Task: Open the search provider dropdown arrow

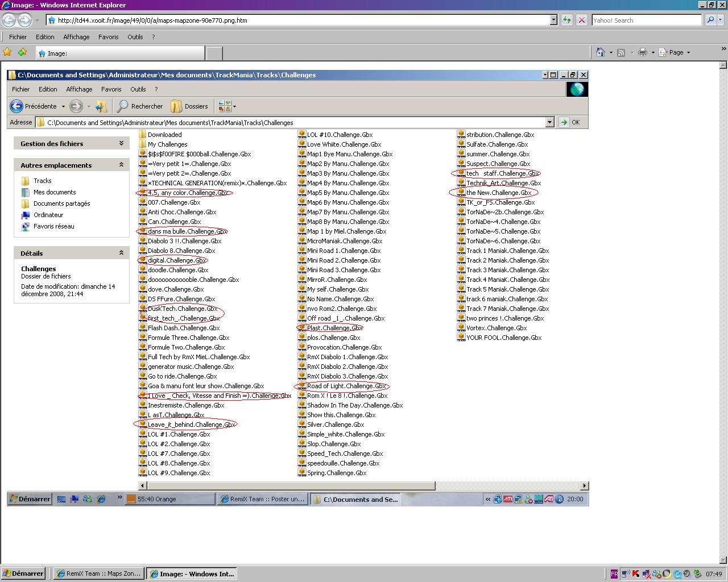Action: pyautogui.click(x=721, y=20)
